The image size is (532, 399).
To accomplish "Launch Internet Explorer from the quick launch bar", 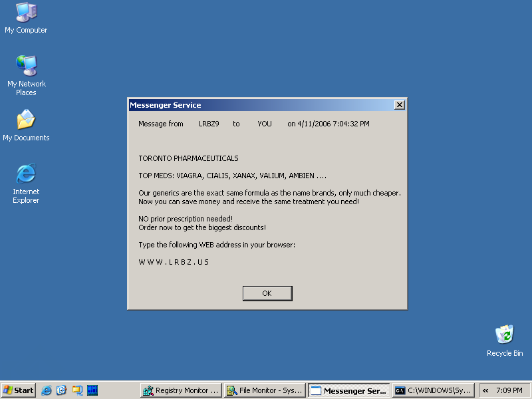I will (x=47, y=390).
